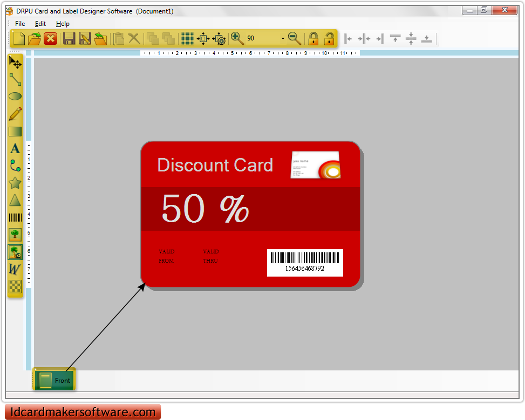Pick the select and move tool
The image size is (525, 420).
tap(15, 62)
